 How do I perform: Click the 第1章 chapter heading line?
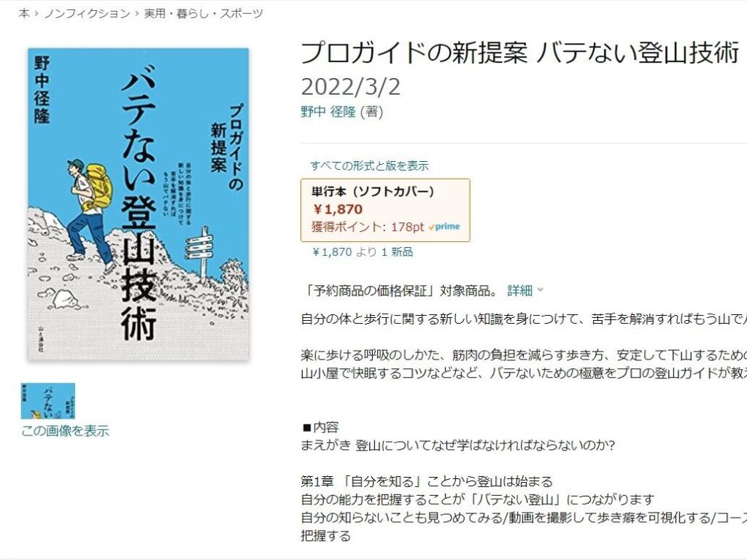(x=426, y=481)
